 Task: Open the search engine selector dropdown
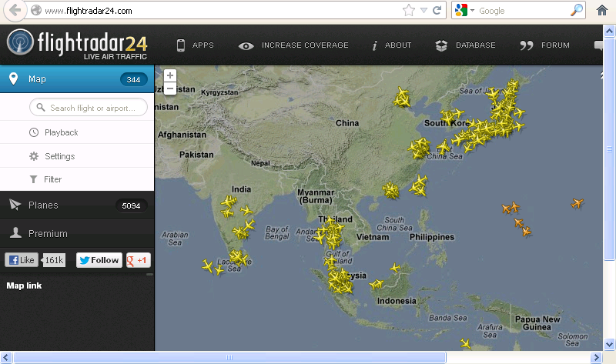pos(465,11)
